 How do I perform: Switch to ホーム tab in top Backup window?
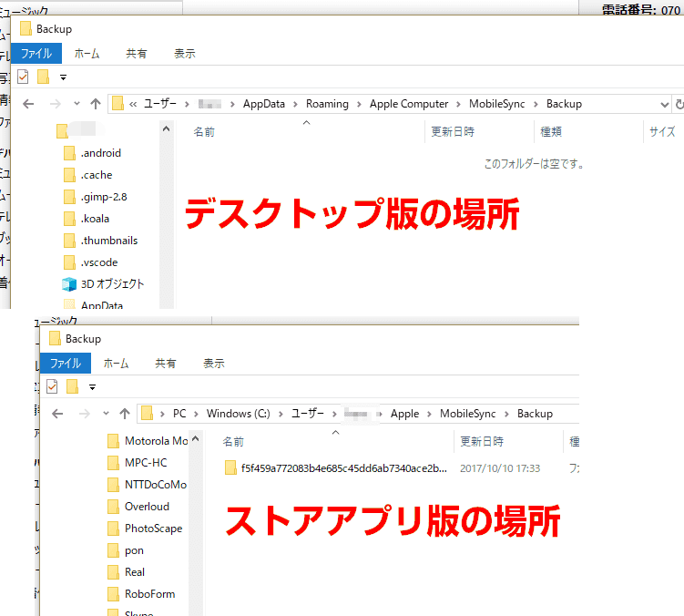click(87, 53)
